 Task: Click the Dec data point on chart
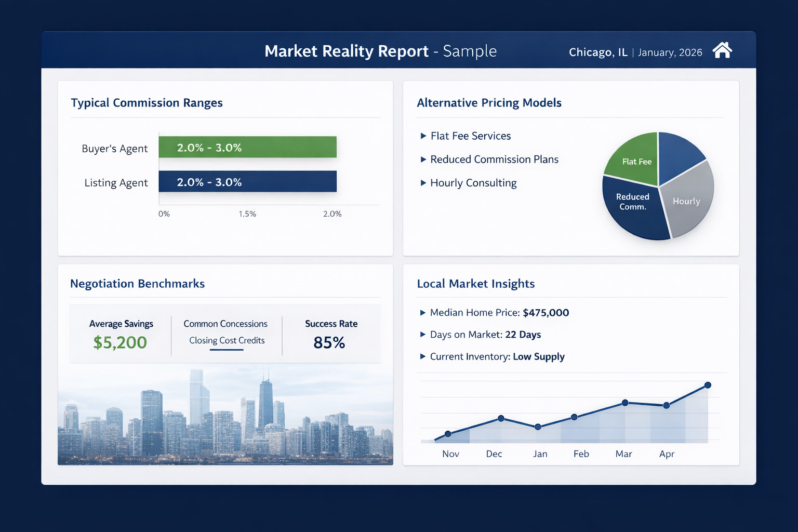501,418
